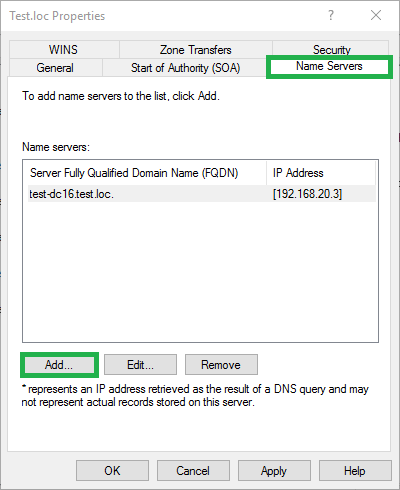The width and height of the screenshot is (400, 490).
Task: Click the IP address [192.168.20.3] cell
Action: point(307,194)
